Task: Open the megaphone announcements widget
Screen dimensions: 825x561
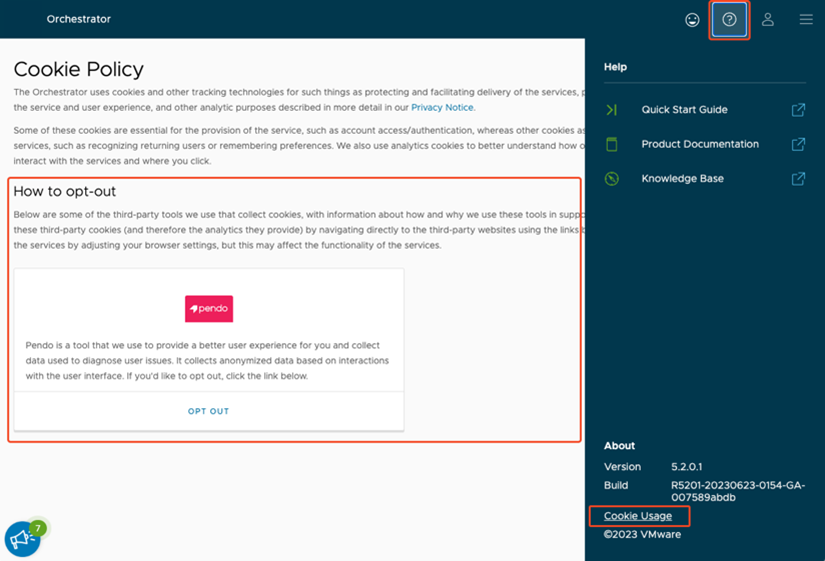Action: point(22,540)
